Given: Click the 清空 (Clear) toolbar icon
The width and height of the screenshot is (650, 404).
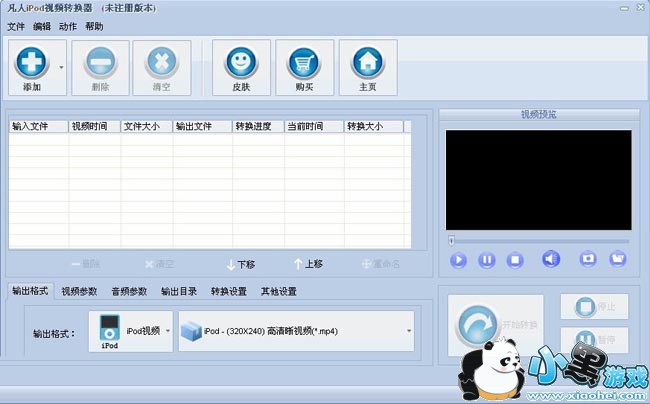Looking at the screenshot, I should [x=162, y=62].
